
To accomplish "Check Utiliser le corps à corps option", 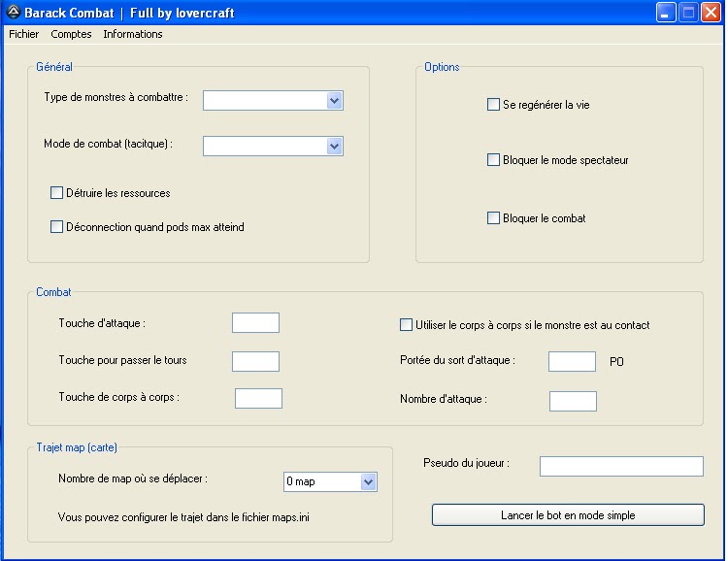I will click(406, 324).
